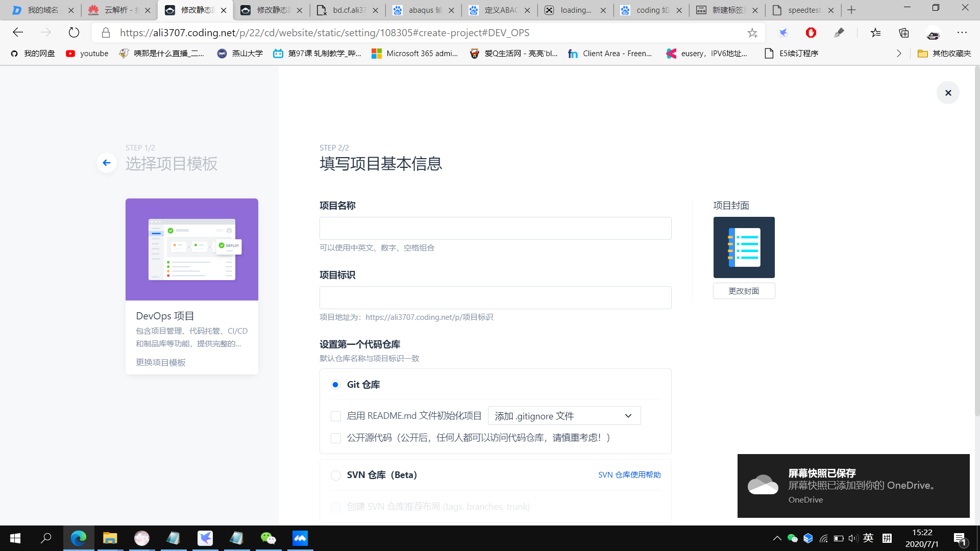This screenshot has width=980, height=551.
Task: Add page to favorites with star icon
Action: 752,33
